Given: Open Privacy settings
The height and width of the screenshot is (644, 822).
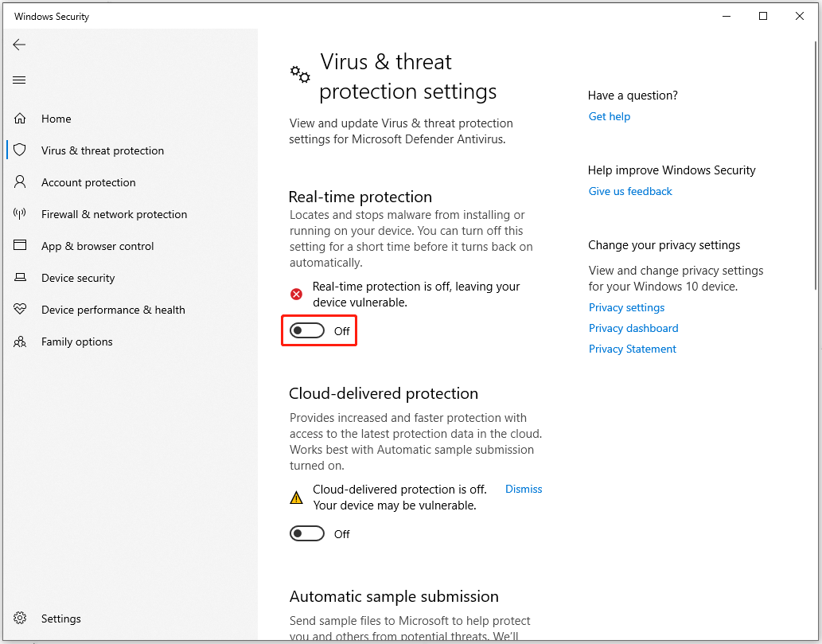Looking at the screenshot, I should (x=626, y=307).
